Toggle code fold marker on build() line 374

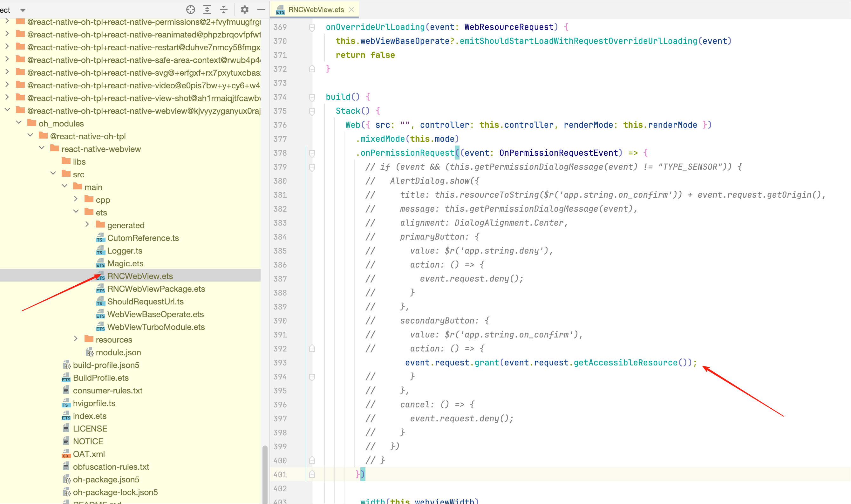coord(312,97)
